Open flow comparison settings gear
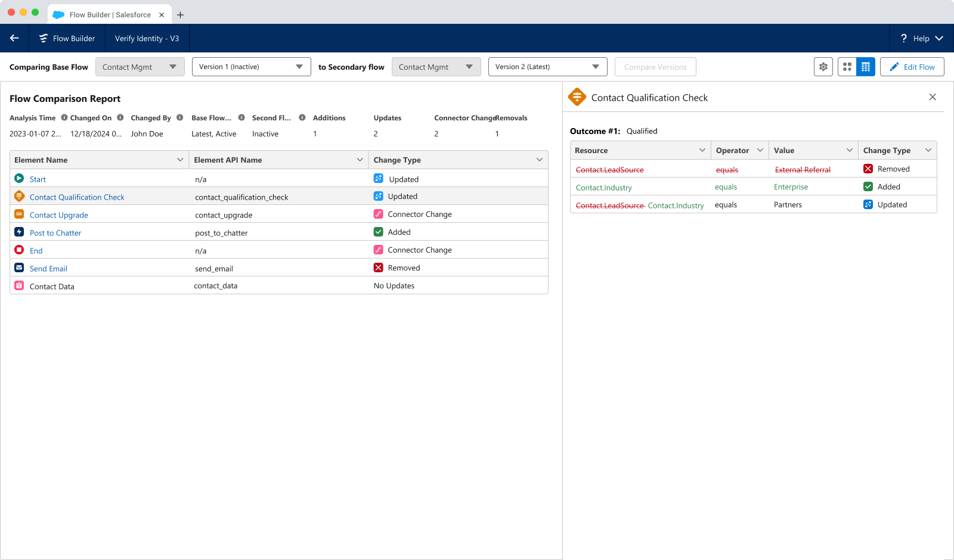 [x=823, y=67]
